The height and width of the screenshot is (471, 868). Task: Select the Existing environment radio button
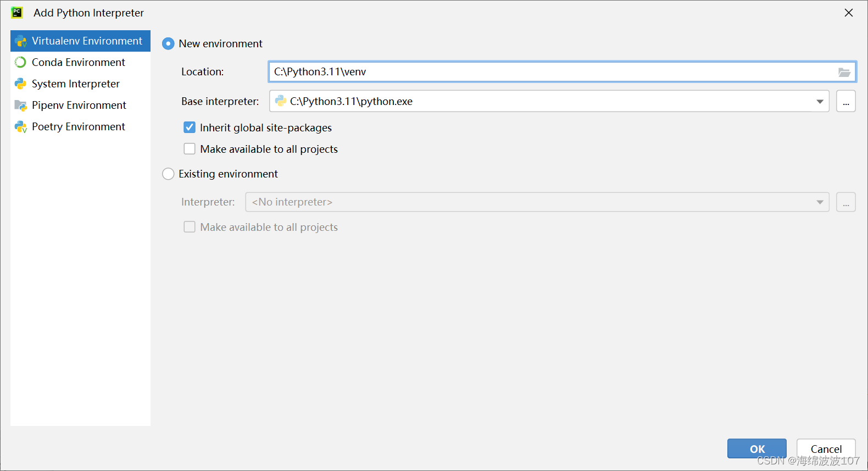click(168, 174)
